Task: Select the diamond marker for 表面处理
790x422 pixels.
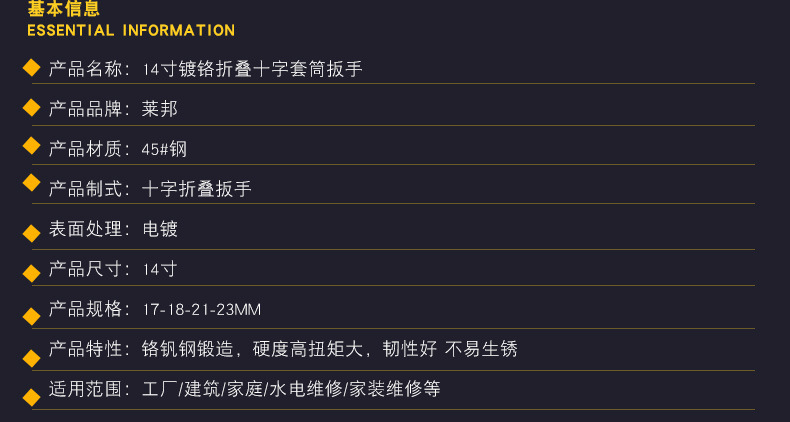Action: pyautogui.click(x=32, y=234)
